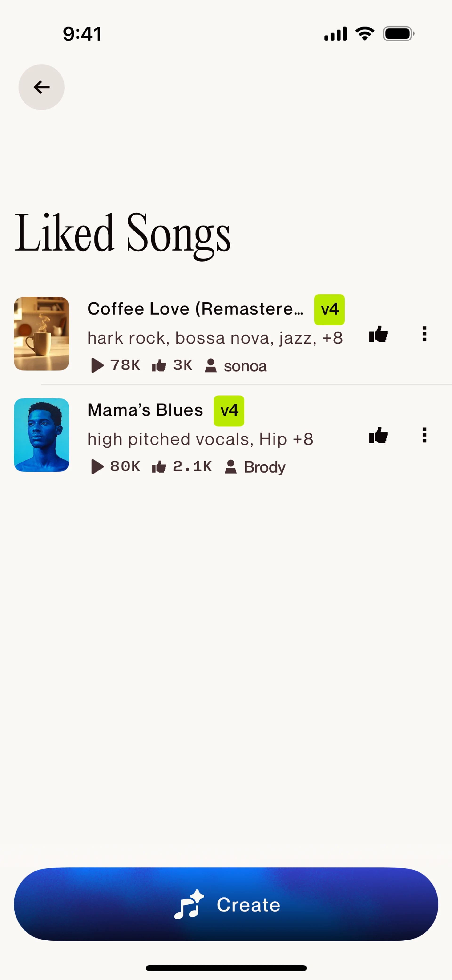Open the Coffee Love (Remastered) song title
This screenshot has width=452, height=980.
click(195, 308)
